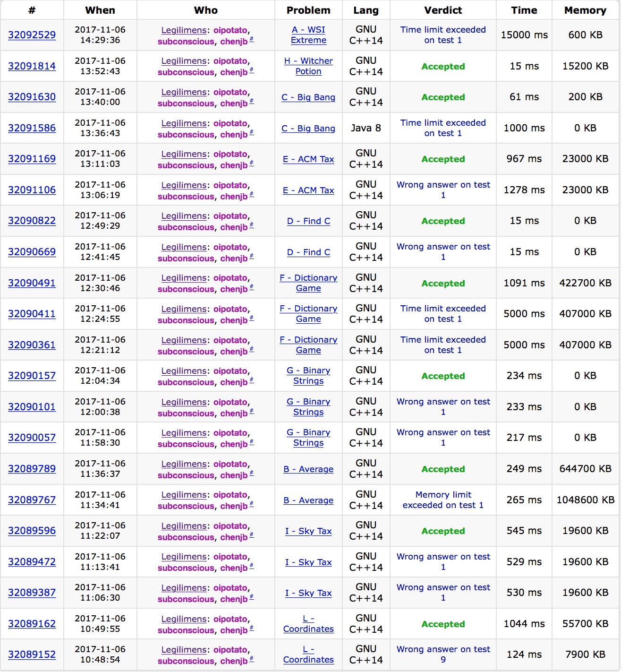Viewport: 629px width, 672px height.
Task: Open submission ID 32091169
Action: click(32, 159)
